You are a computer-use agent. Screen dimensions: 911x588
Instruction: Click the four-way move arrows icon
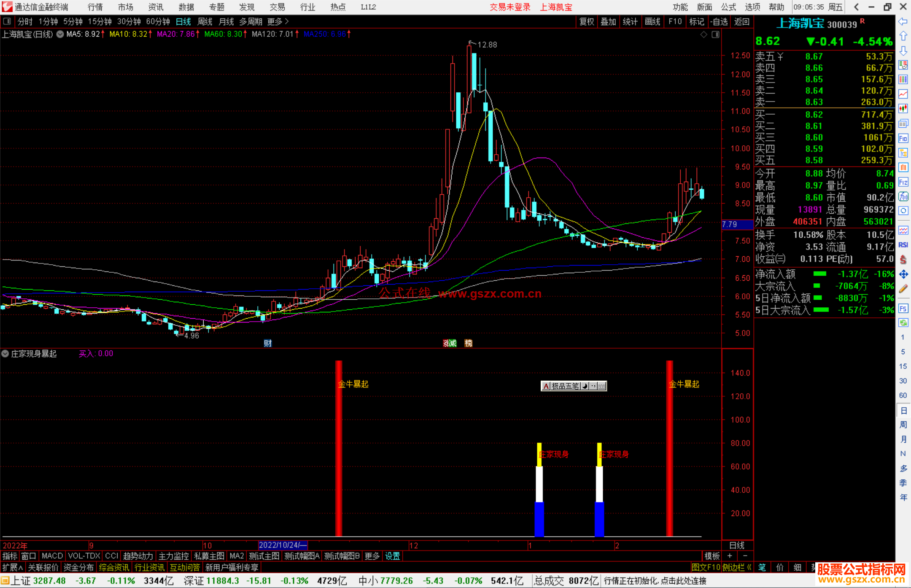pos(903,274)
